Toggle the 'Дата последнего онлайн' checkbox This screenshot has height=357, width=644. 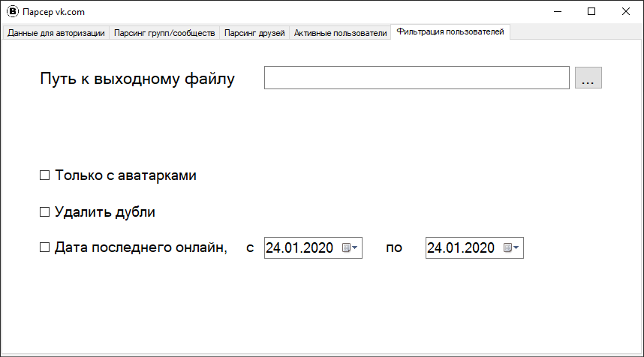(x=44, y=248)
